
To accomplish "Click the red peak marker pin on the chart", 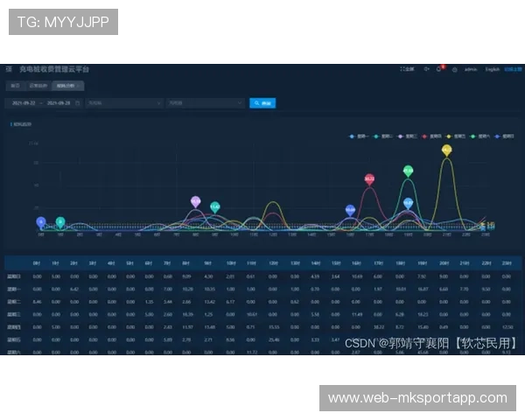I will point(369,179).
